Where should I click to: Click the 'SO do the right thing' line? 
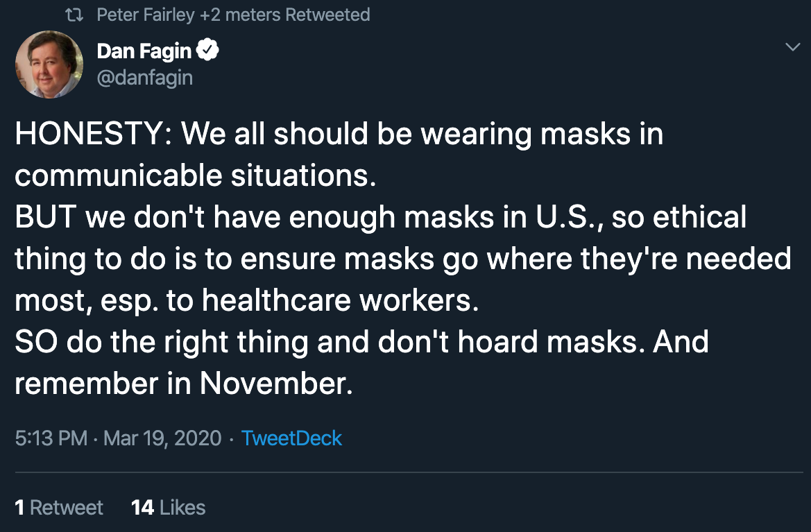click(361, 342)
